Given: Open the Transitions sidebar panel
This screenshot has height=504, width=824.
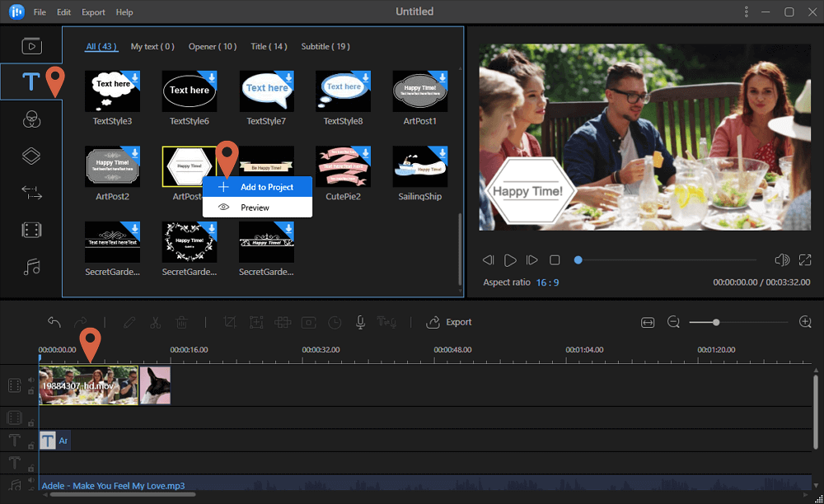Looking at the screenshot, I should [31, 193].
